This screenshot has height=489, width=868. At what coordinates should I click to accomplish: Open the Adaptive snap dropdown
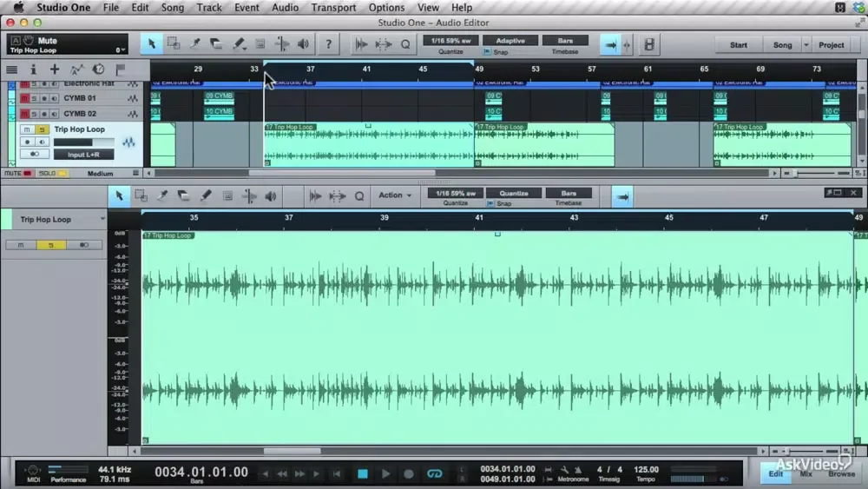pos(510,41)
